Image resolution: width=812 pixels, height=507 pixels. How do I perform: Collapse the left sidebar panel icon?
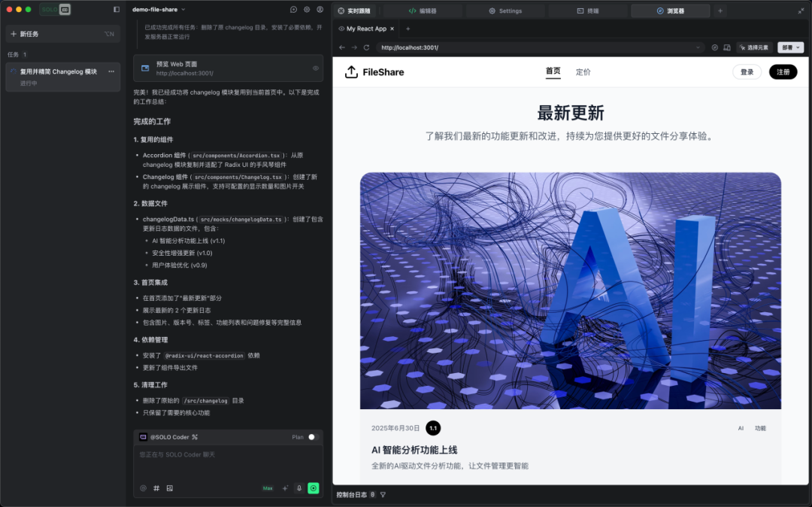click(117, 9)
